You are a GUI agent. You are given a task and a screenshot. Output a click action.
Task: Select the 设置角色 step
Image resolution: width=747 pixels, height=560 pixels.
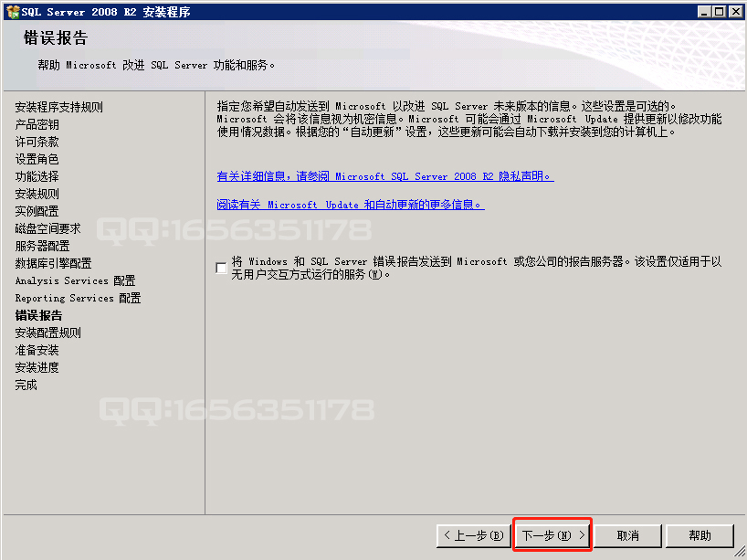37,159
